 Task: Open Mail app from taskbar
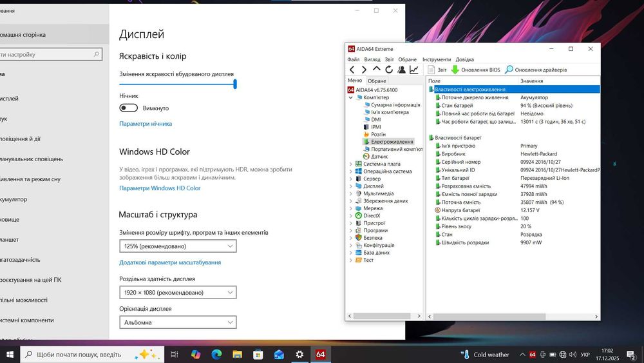(279, 355)
